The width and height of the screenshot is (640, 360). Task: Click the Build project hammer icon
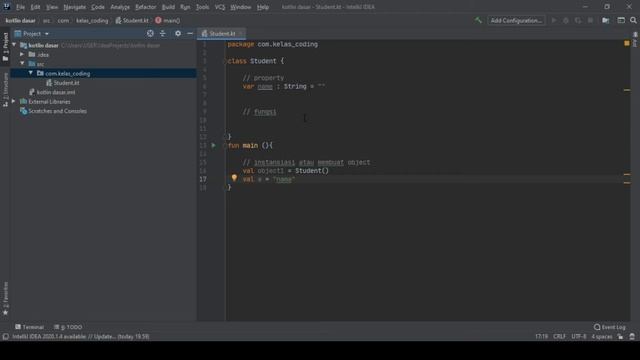478,20
